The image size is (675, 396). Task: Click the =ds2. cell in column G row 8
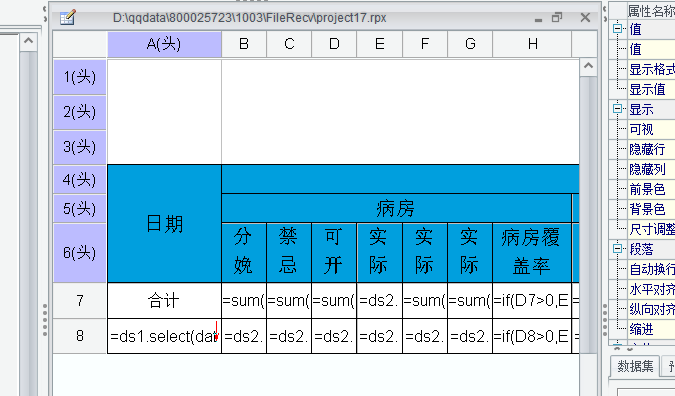coord(470,336)
